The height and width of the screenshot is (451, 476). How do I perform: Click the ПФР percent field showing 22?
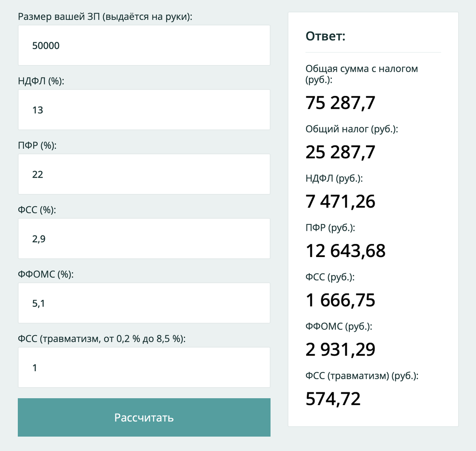coord(144,174)
